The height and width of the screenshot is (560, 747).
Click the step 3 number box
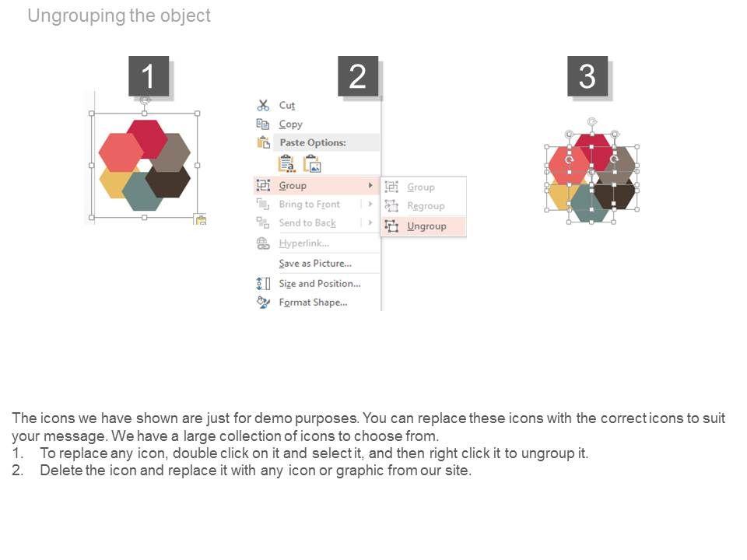pyautogui.click(x=587, y=76)
